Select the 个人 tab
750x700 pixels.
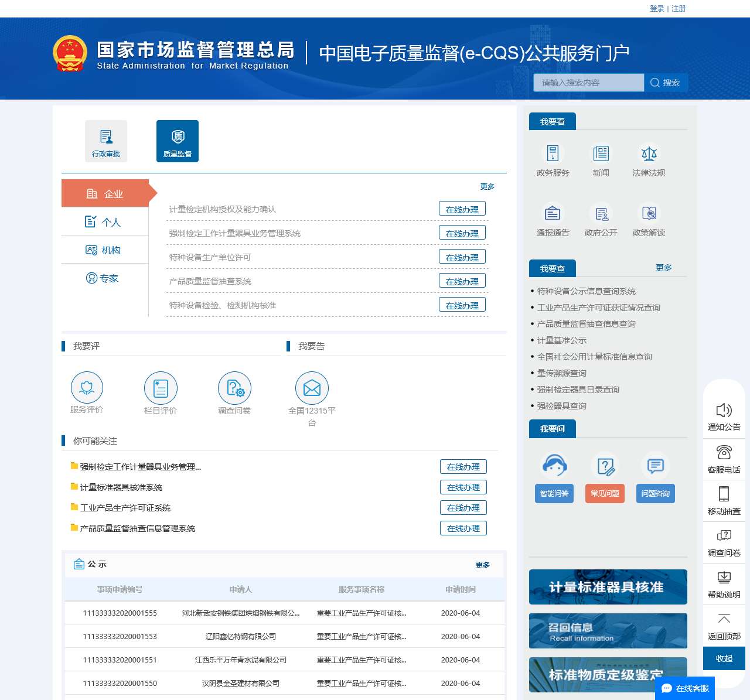[x=105, y=222]
